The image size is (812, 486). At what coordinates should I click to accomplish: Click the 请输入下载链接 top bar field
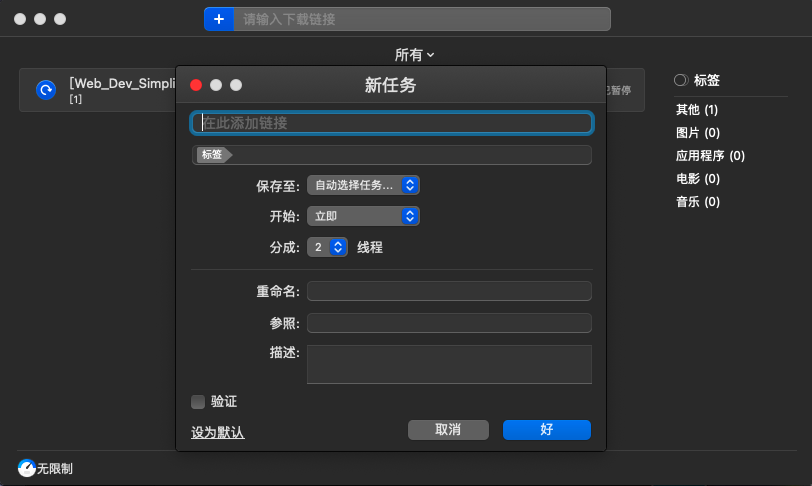click(x=422, y=19)
